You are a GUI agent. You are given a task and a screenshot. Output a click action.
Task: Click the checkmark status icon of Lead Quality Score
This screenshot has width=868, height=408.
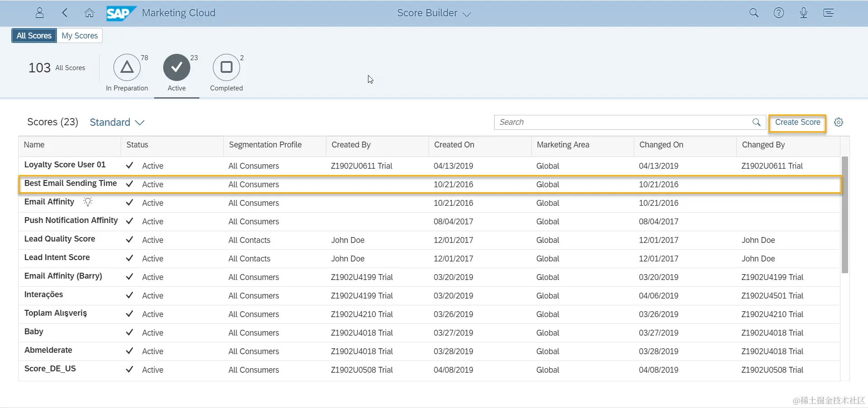coord(130,240)
